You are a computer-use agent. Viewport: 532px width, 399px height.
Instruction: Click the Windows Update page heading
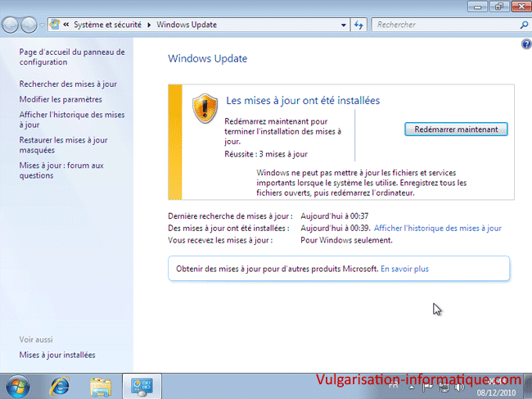pos(208,58)
